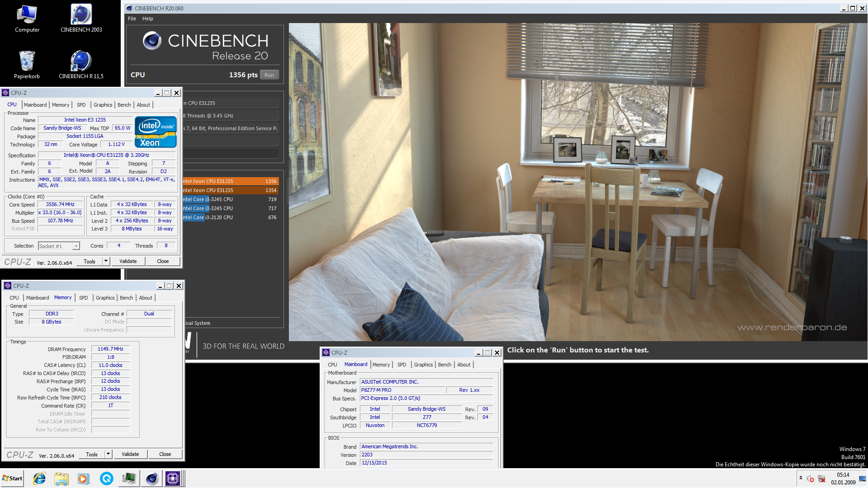The image size is (868, 488).
Task: Open Socket #1 selection dropdown
Action: pos(76,246)
